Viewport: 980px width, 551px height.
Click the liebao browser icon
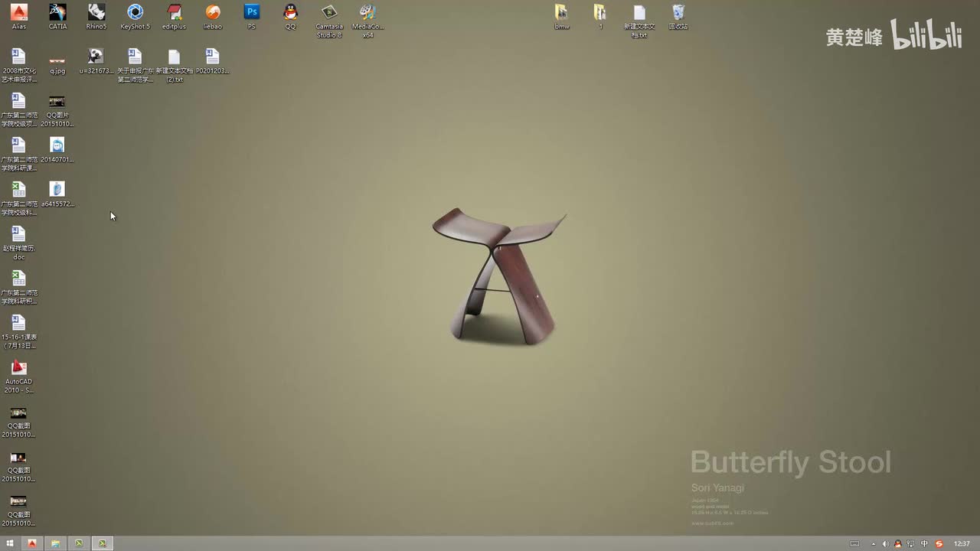[x=213, y=17]
